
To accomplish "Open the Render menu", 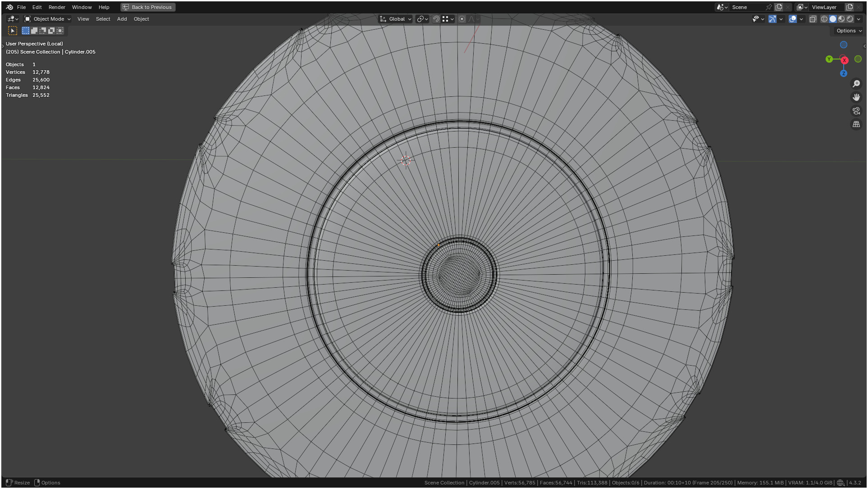I will coord(57,7).
